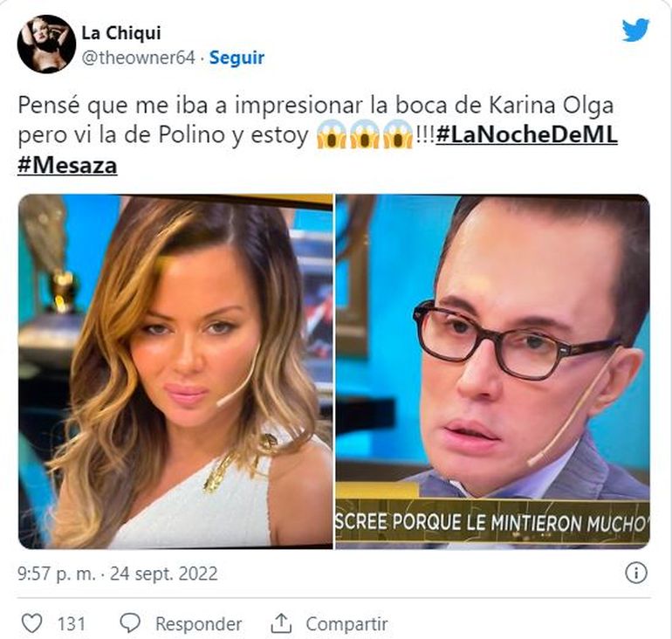672x639 pixels.
Task: Follow the account via Seguir
Action: click(237, 58)
